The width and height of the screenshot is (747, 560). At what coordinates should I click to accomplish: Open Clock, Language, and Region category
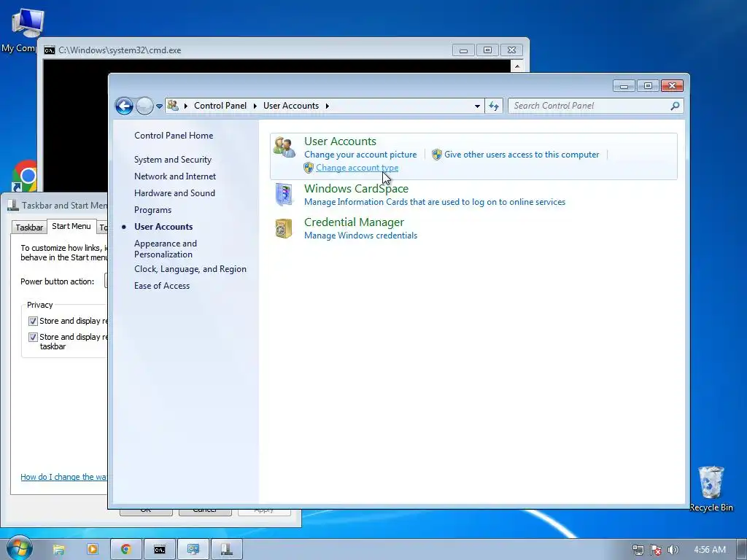coord(190,269)
